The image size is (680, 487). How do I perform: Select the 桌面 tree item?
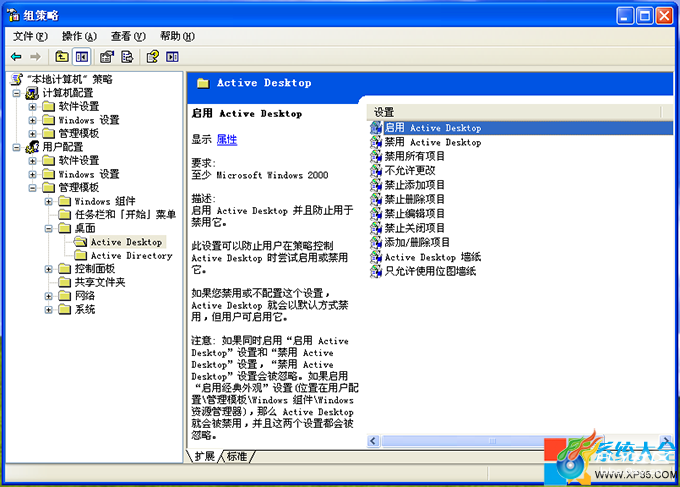point(85,228)
